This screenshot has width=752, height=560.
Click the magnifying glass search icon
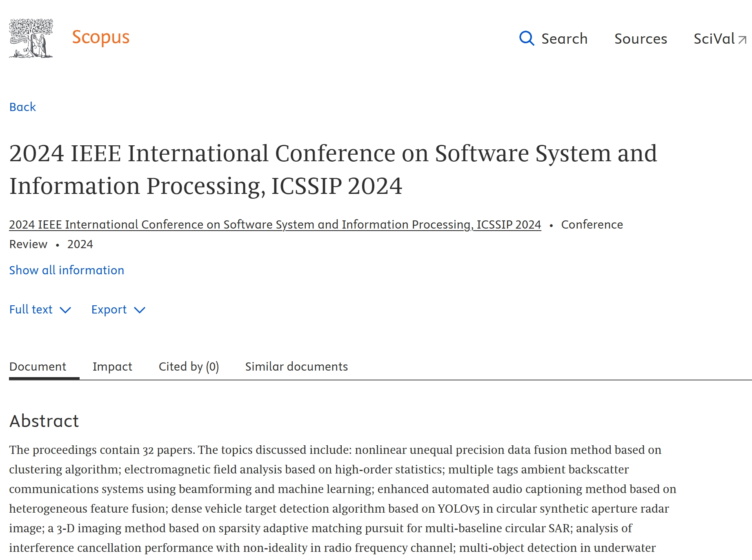527,38
